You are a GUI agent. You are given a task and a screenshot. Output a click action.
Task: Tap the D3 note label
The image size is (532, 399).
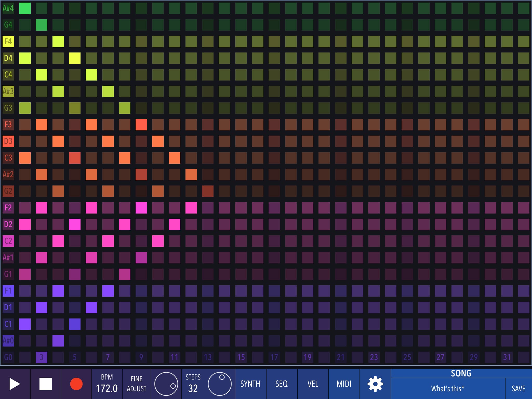tap(8, 141)
